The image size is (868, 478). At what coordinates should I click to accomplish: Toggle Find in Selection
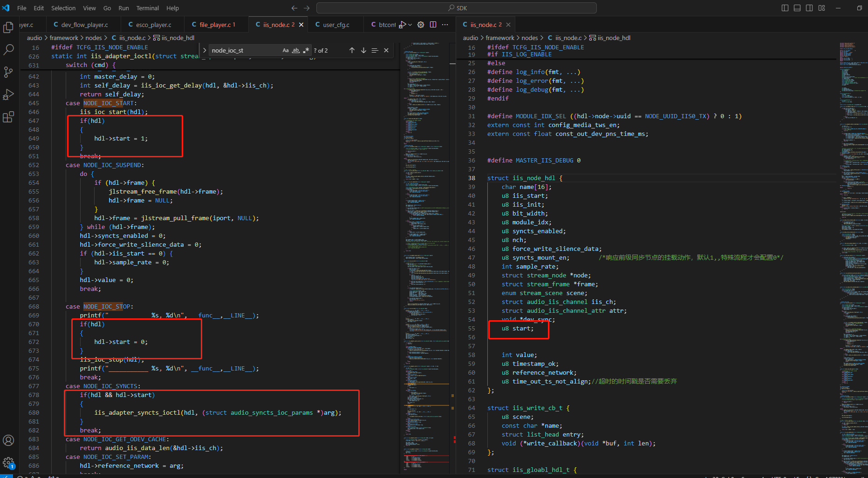[375, 50]
